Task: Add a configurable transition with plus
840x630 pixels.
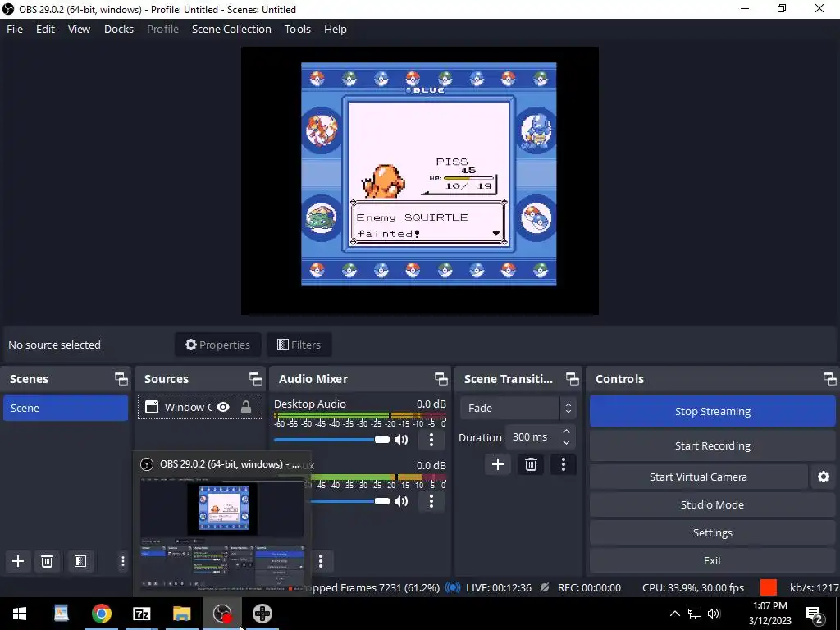Action: click(x=498, y=464)
